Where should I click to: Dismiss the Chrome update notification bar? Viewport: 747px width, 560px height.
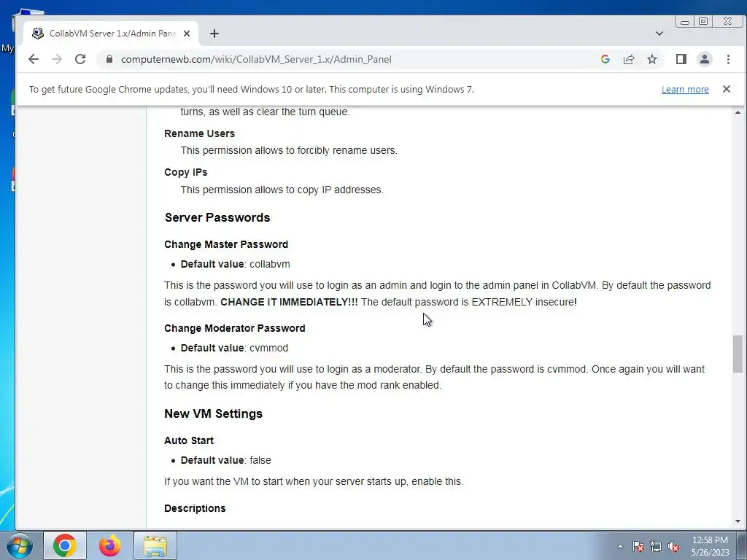click(726, 89)
